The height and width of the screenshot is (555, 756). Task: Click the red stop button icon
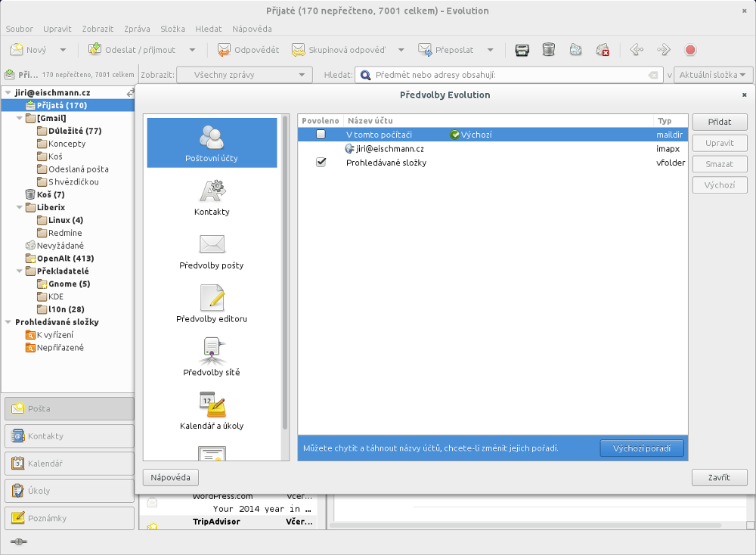click(690, 50)
